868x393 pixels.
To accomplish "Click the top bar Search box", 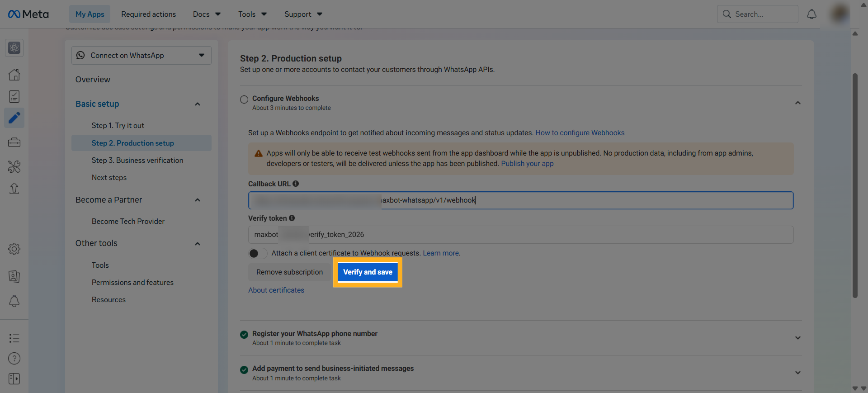I will coord(757,14).
